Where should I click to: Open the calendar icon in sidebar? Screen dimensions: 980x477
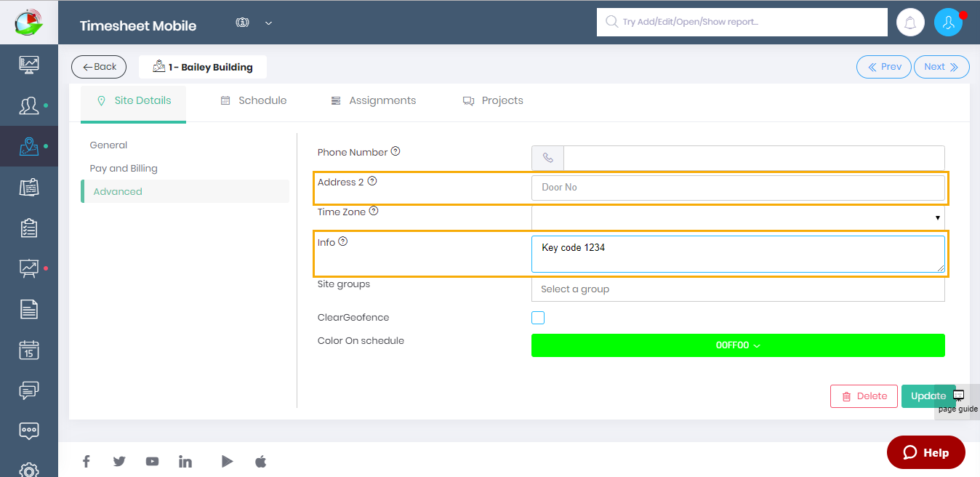pos(29,350)
